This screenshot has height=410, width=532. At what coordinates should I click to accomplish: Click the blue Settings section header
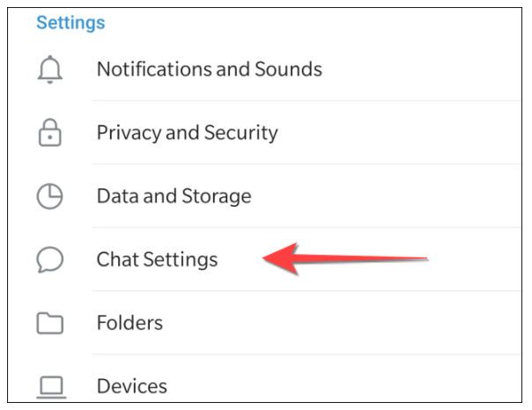(70, 22)
